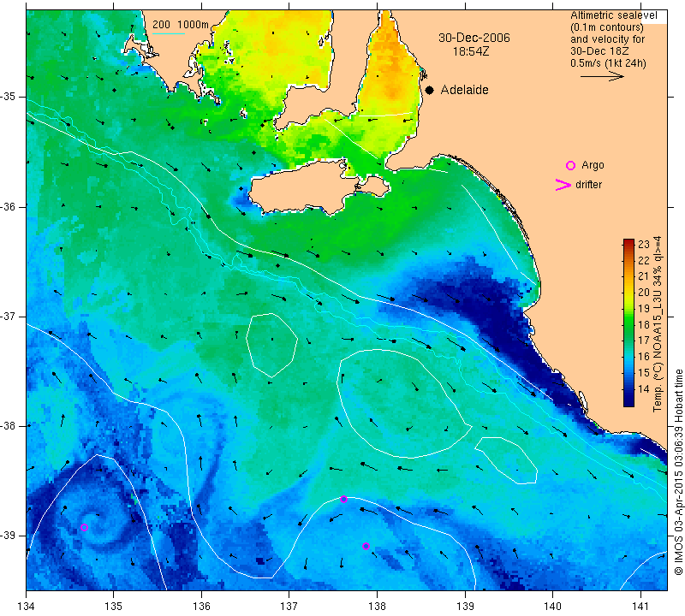Click the 141 longitude axis label
Screen dimensions: 685x616
click(x=640, y=606)
